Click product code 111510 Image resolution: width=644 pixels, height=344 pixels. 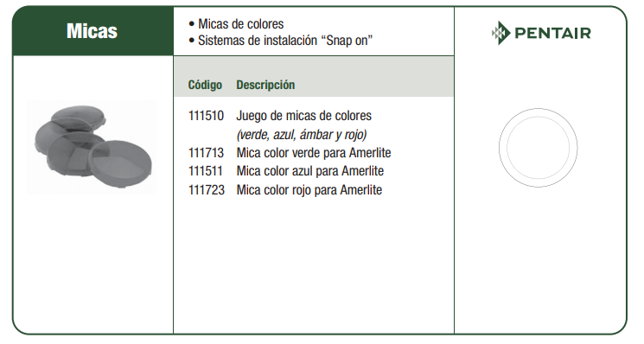[206, 116]
